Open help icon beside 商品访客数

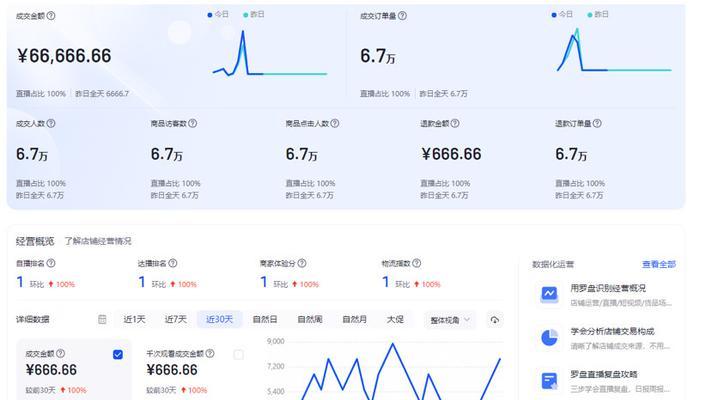tap(193, 123)
